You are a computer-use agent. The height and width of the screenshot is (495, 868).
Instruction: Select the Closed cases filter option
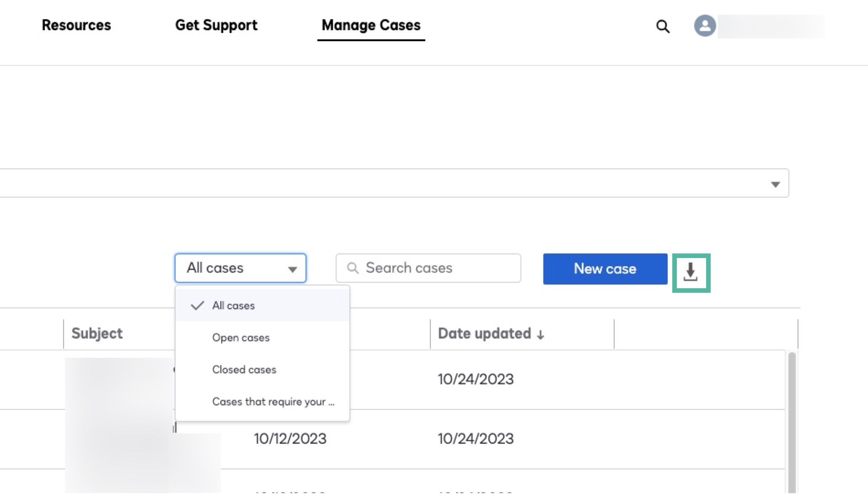pyautogui.click(x=244, y=370)
